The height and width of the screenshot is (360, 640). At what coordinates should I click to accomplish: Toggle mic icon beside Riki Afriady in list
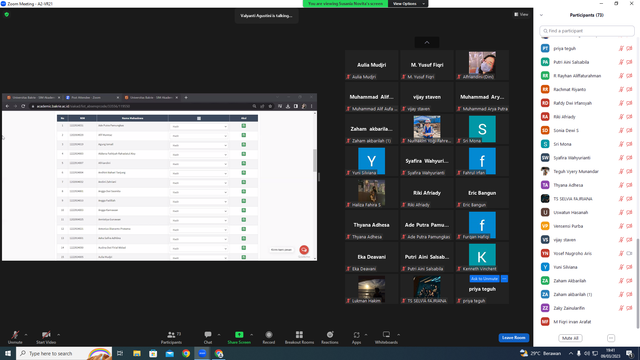621,117
